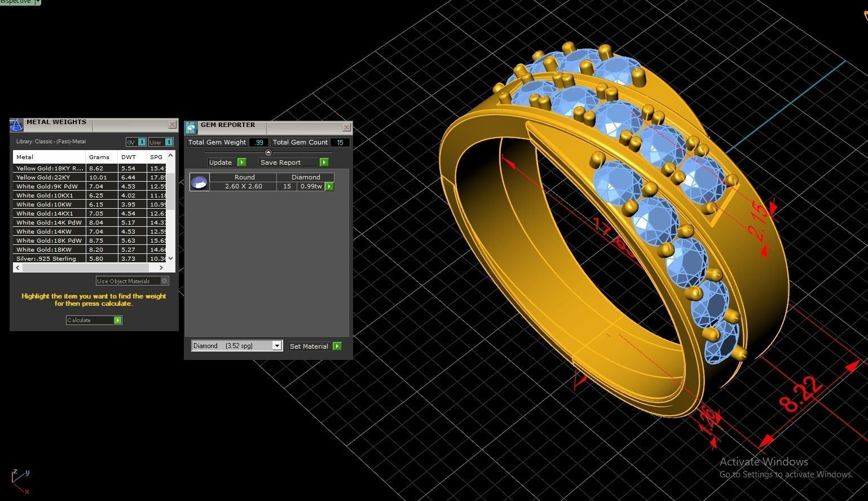Click the Gem Reporter panel icon
This screenshot has height=501, width=868.
(191, 127)
